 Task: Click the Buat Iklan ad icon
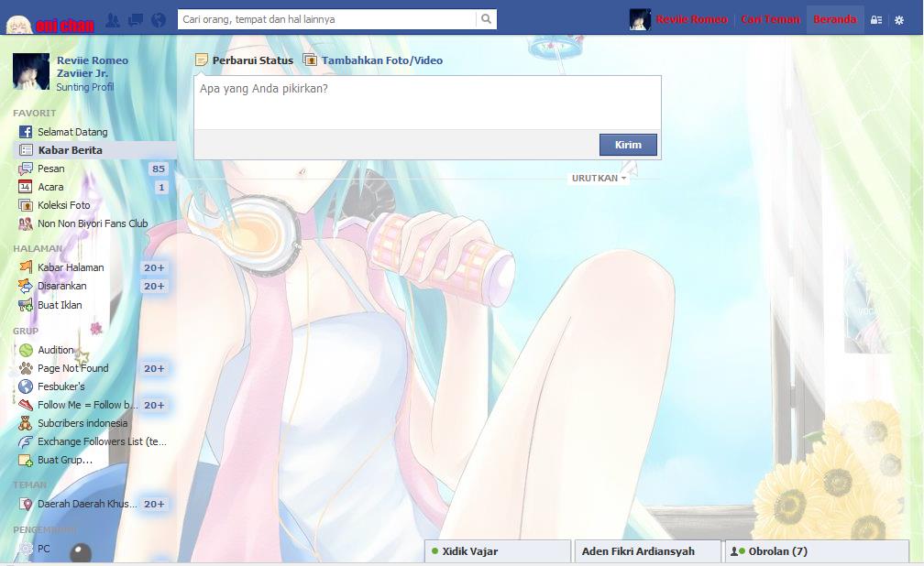click(x=26, y=305)
